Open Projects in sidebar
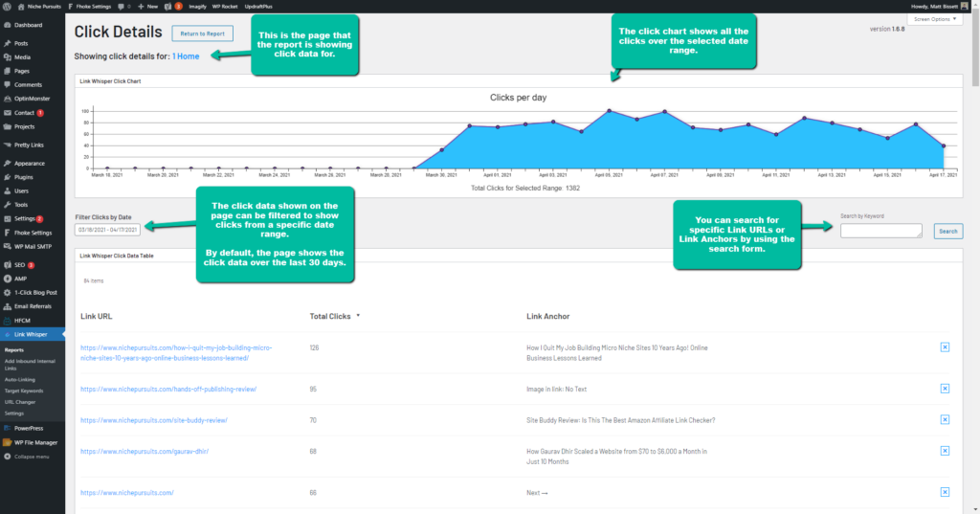The image size is (980, 514). [x=24, y=126]
